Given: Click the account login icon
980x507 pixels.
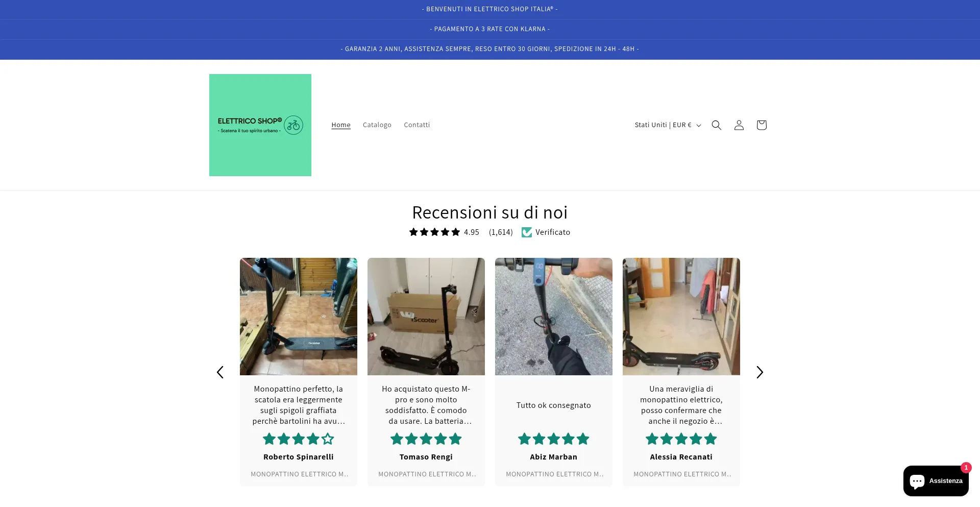Looking at the screenshot, I should pyautogui.click(x=739, y=125).
